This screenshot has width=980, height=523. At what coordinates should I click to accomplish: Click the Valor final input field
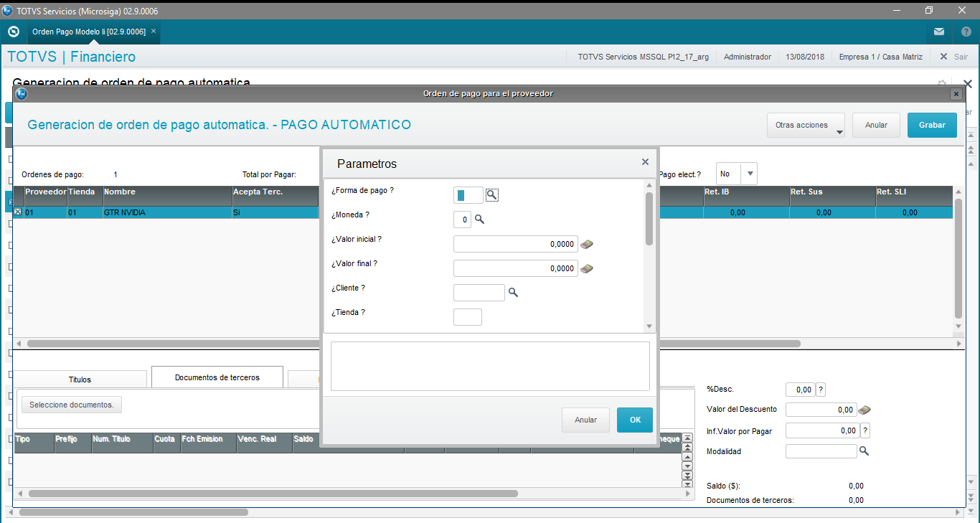(516, 268)
